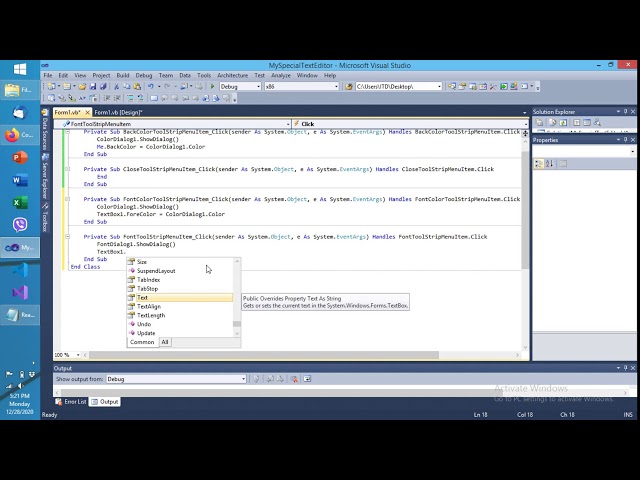640x480 pixels.
Task: Open the Analyze menu
Action: [x=281, y=76]
